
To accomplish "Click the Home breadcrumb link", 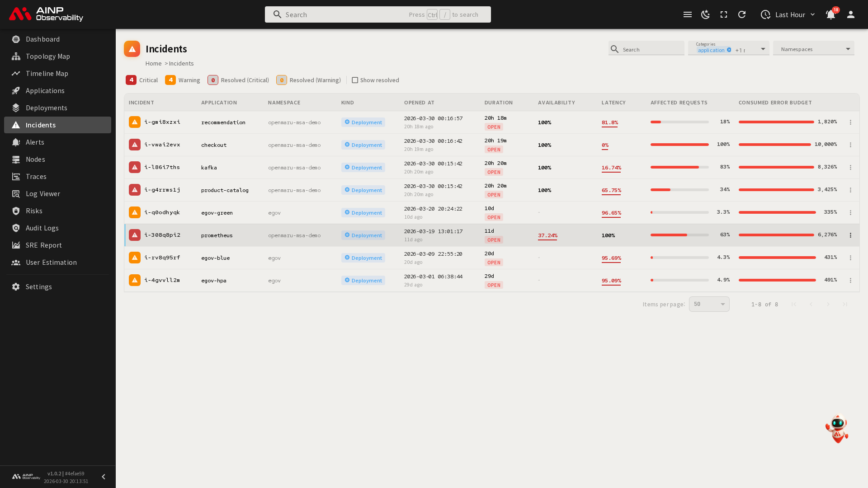I will click(153, 63).
